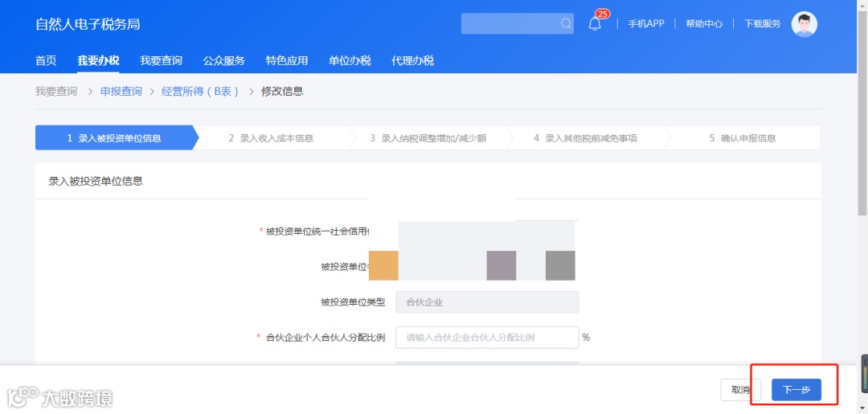This screenshot has height=414, width=868.
Task: Click in the header search box
Action: (517, 24)
